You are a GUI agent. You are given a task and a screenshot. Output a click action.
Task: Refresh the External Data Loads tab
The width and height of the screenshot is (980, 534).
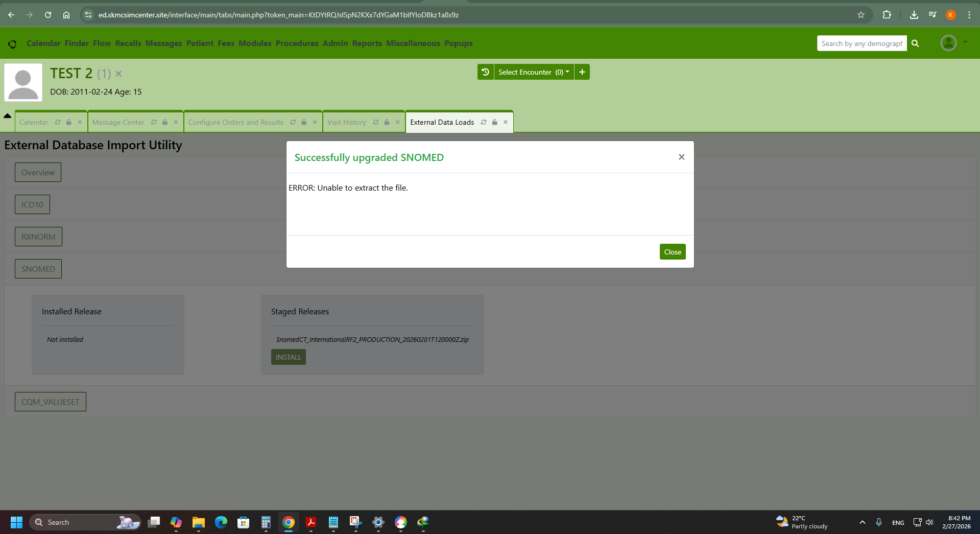tap(484, 122)
